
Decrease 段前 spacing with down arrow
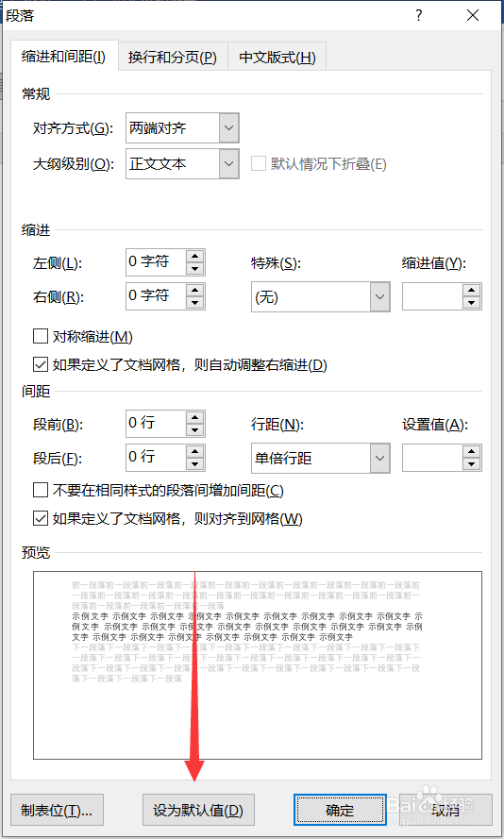tap(194, 430)
